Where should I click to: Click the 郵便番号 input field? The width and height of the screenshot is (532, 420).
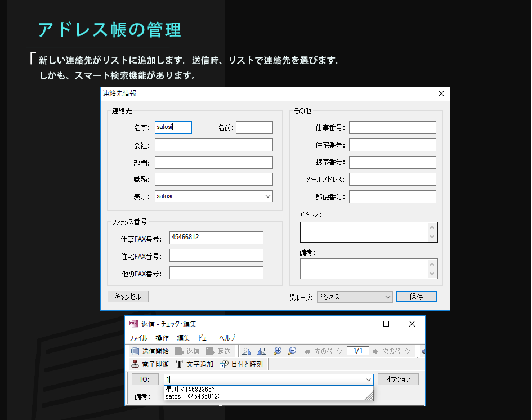392,196
